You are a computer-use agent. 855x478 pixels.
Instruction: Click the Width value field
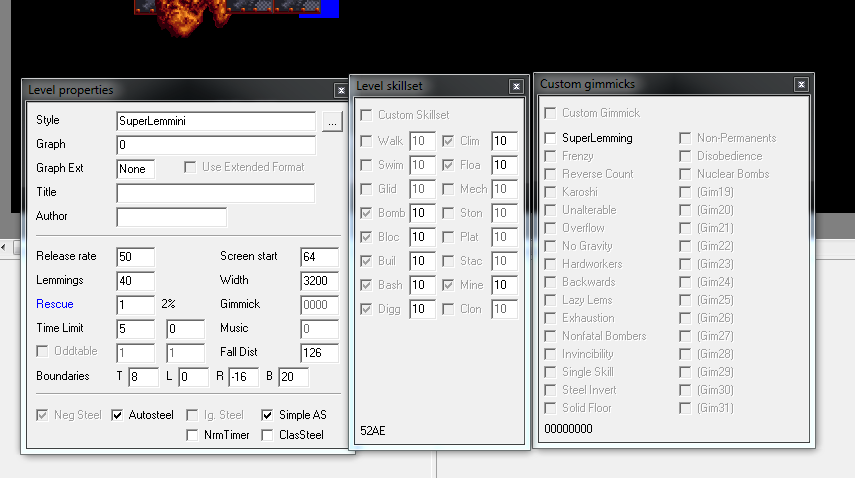click(319, 281)
